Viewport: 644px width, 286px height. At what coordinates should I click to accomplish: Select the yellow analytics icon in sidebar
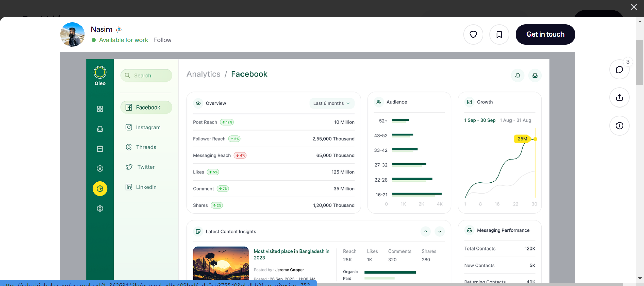[x=100, y=189]
